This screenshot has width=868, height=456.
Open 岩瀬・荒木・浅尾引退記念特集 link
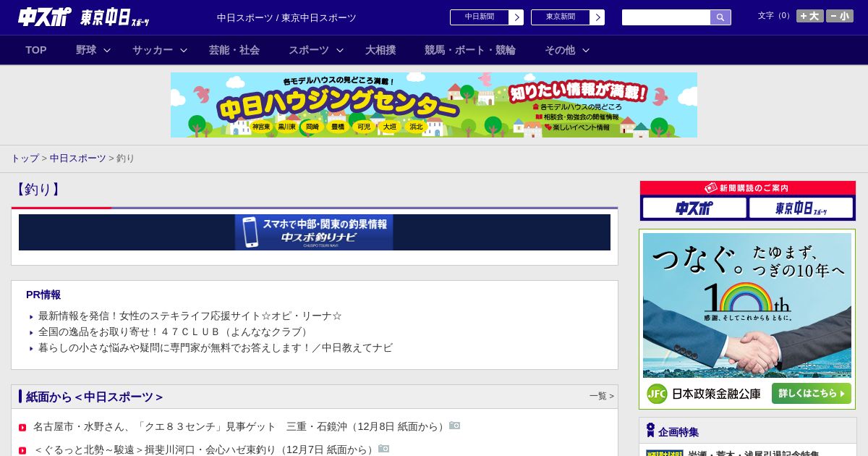[x=754, y=455]
